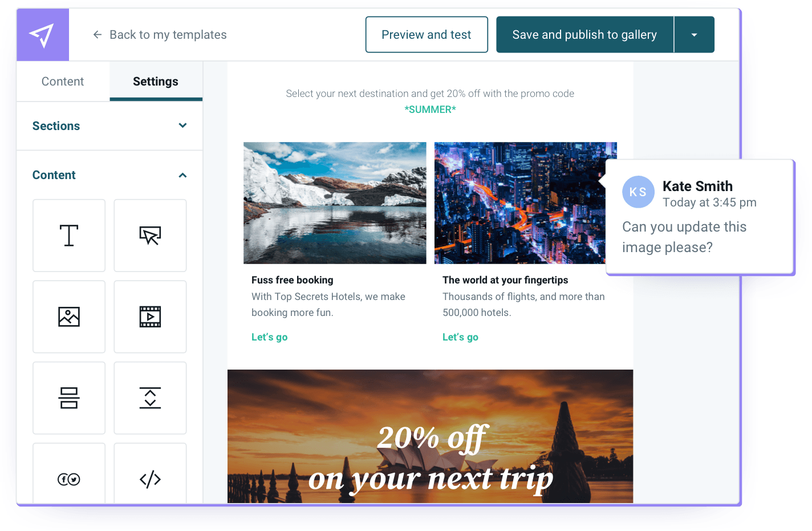812x531 pixels.
Task: Select the glacier lake image
Action: [x=335, y=203]
